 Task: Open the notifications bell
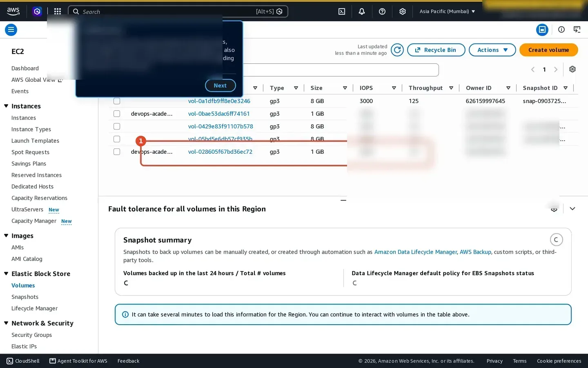[362, 11]
